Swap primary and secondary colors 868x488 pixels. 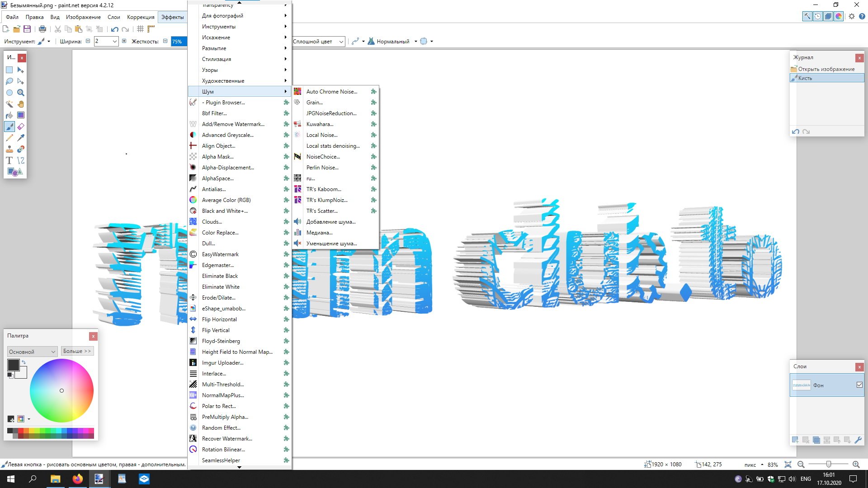(24, 362)
